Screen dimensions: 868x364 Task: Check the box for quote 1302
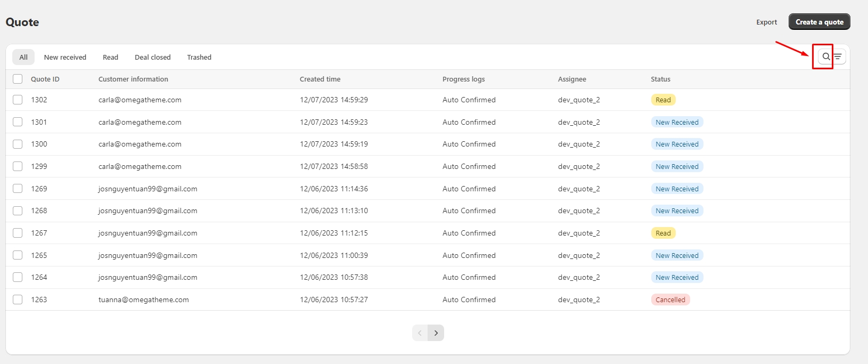click(18, 100)
